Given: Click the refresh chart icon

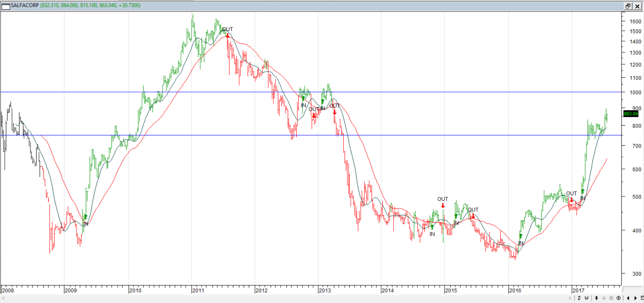Looking at the screenshot, I should tap(579, 298).
